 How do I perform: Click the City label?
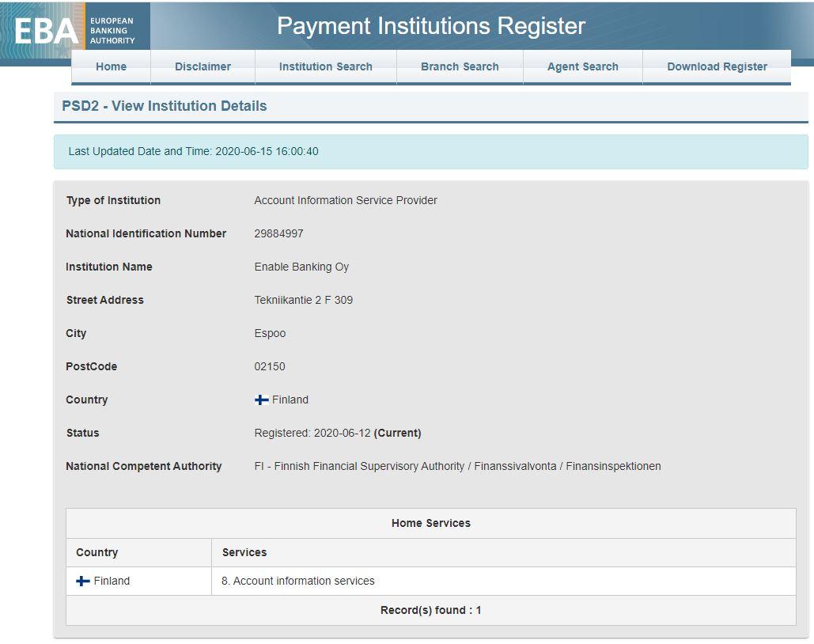[x=76, y=333]
